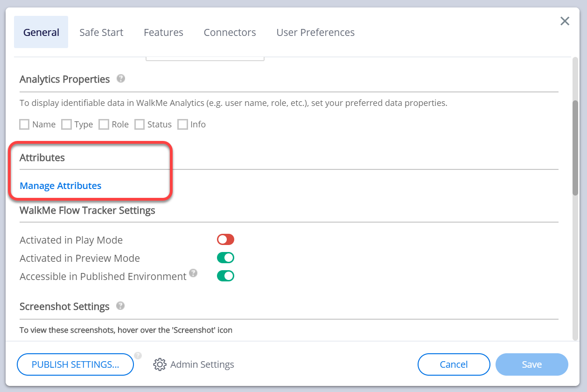This screenshot has height=392, width=587.
Task: Select the Info checkbox
Action: tap(182, 124)
